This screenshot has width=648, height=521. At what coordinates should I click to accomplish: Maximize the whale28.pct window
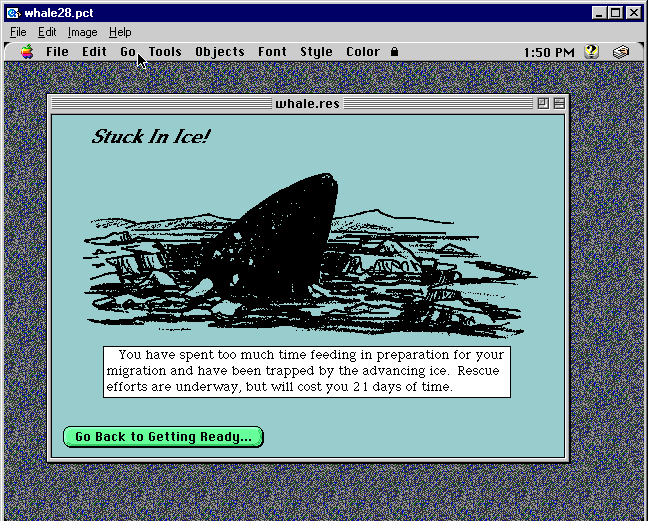(x=615, y=13)
